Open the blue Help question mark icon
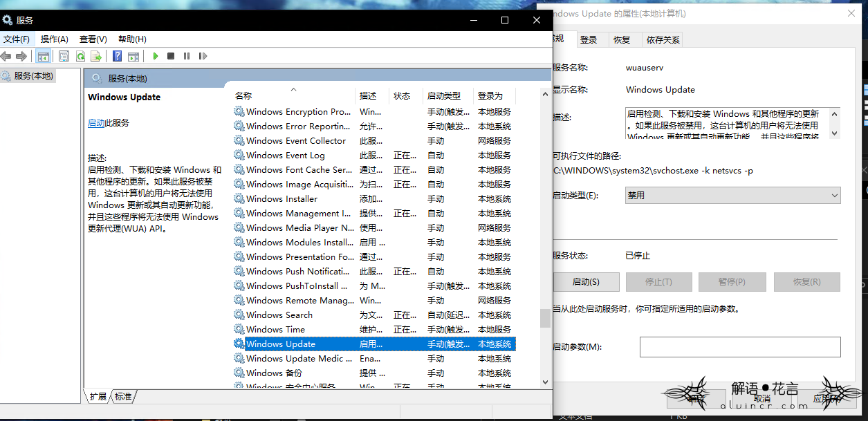Viewport: 868px width, 421px height. 118,56
